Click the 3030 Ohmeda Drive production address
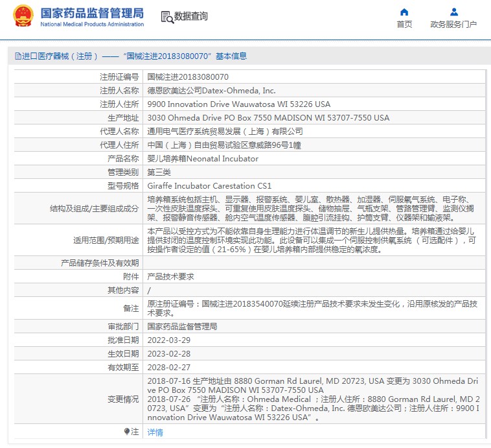Screen dimensions: 491x448 268,118
